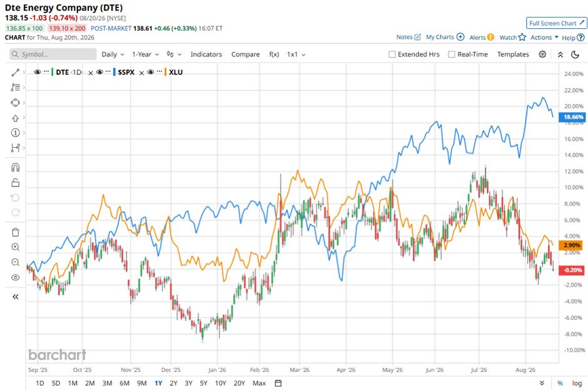Open the Templates menu
This screenshot has width=588, height=390.
pos(513,54)
